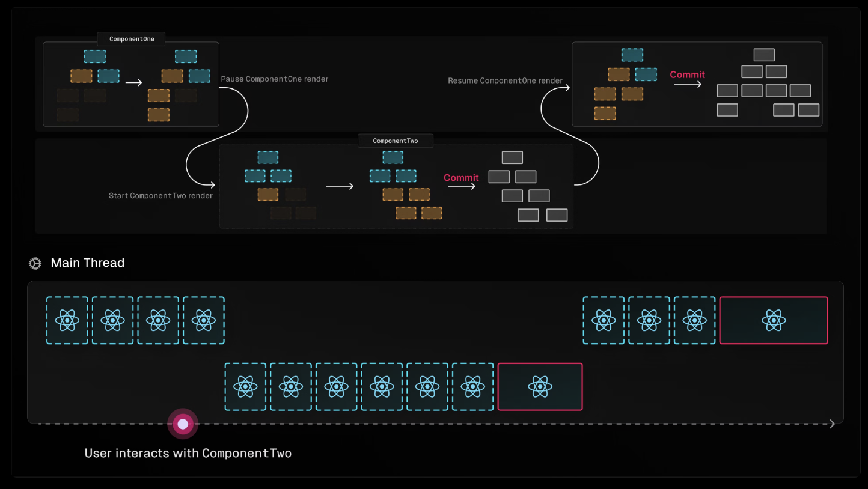Click the "Pause ComponentOne render" text
This screenshot has width=868, height=489.
pos(275,79)
